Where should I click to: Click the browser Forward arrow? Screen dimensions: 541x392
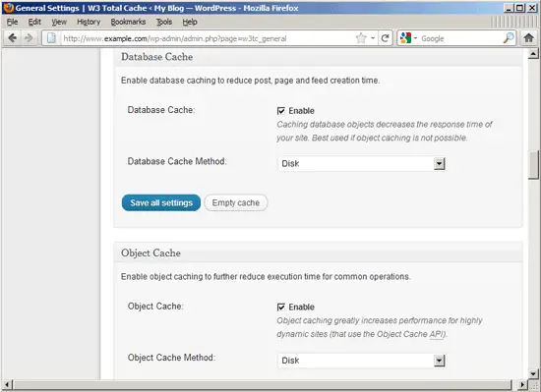[x=29, y=38]
